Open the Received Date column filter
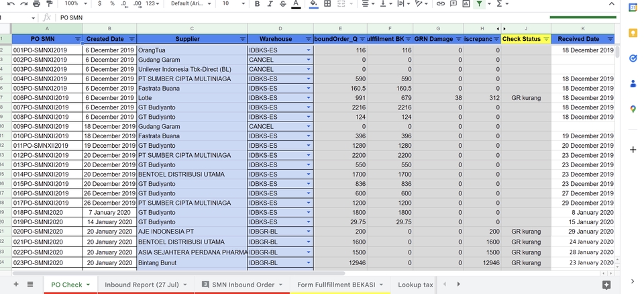The height and width of the screenshot is (294, 644). click(x=610, y=39)
